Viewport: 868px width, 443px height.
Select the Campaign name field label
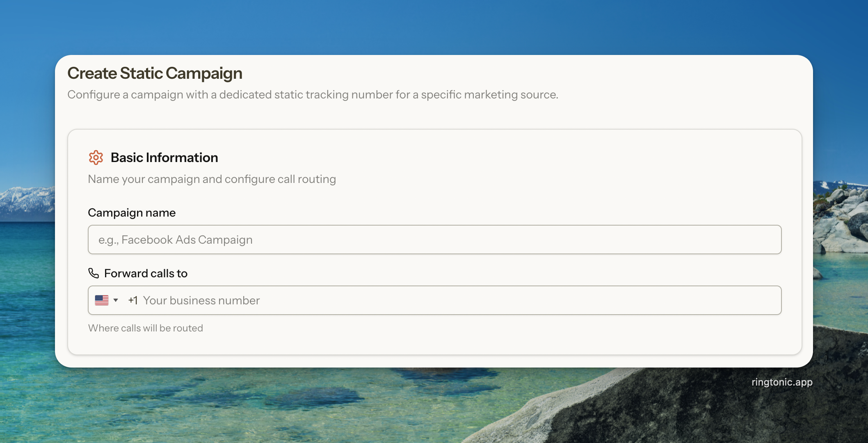pyautogui.click(x=131, y=212)
